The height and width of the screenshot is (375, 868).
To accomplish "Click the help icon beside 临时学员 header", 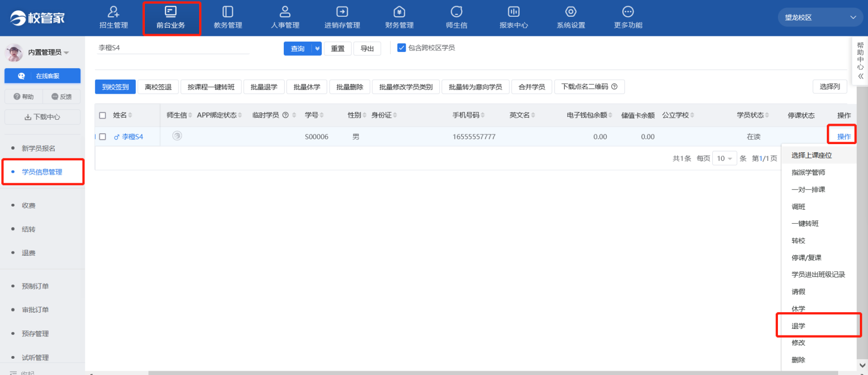I will pos(285,115).
